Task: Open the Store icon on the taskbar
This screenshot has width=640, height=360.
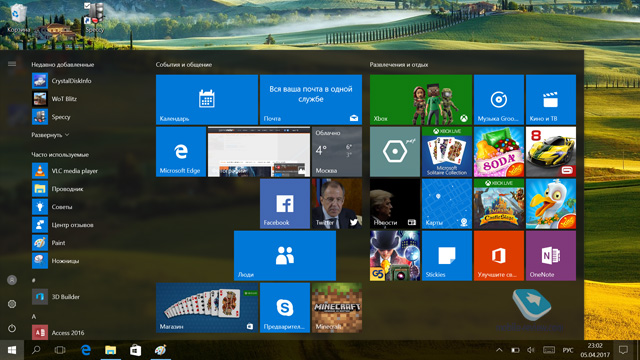Action: [x=136, y=350]
